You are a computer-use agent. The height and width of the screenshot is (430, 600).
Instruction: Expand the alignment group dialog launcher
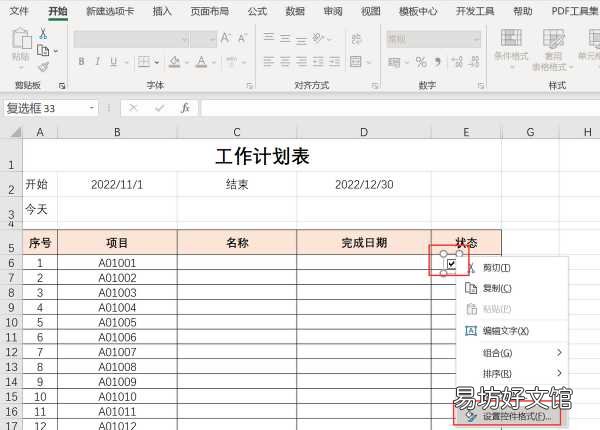[x=375, y=86]
